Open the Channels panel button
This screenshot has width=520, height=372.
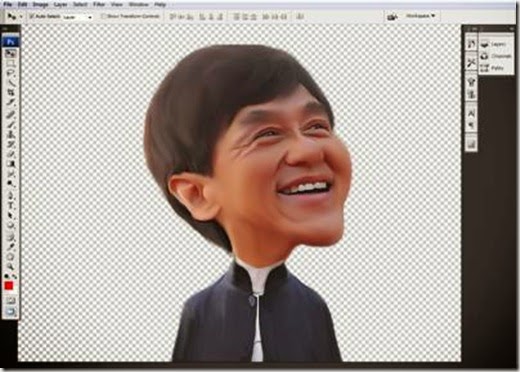coord(496,56)
